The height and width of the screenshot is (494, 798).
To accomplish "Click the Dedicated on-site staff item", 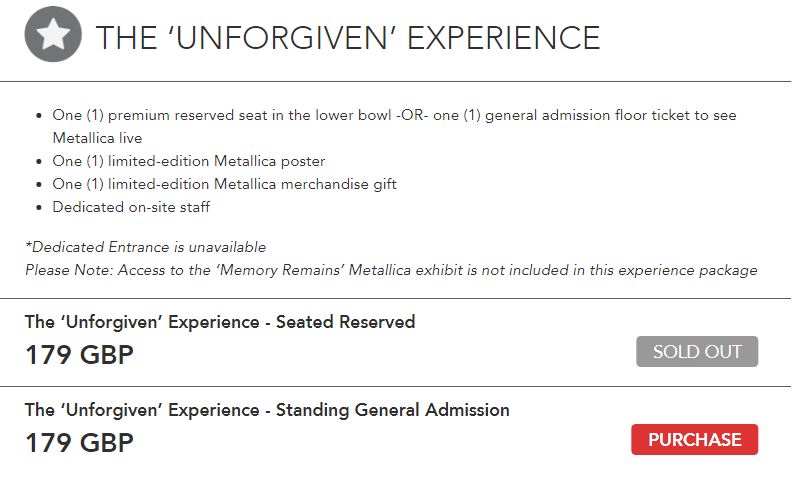I will (x=131, y=207).
